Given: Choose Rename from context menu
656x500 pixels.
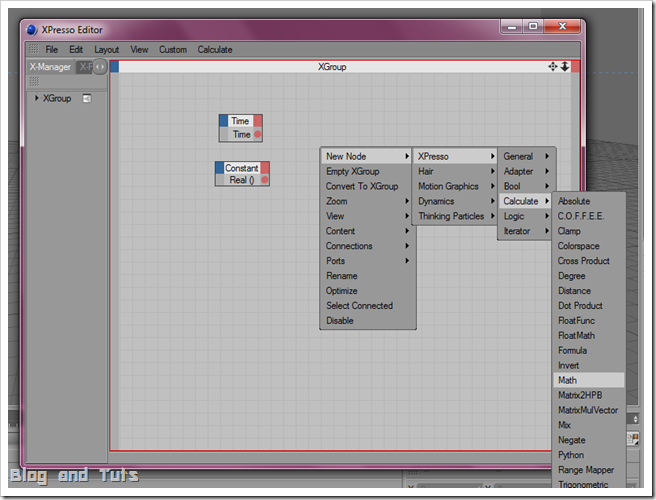Looking at the screenshot, I should pyautogui.click(x=367, y=276).
